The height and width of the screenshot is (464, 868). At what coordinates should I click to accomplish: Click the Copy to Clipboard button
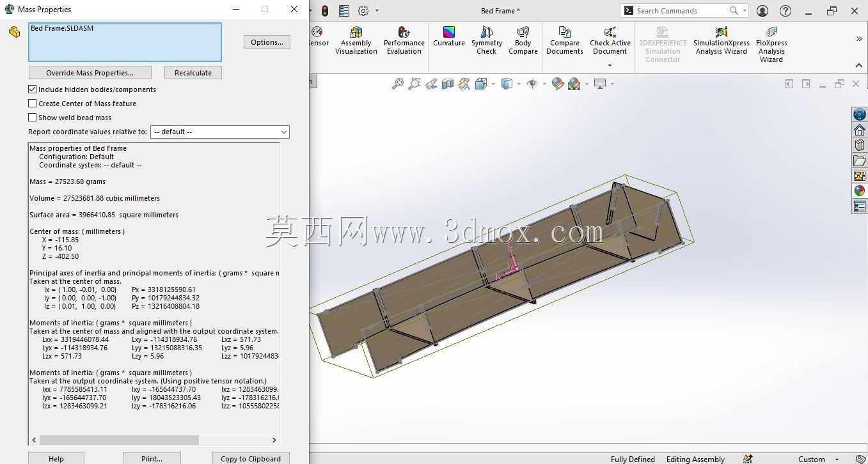tap(251, 458)
